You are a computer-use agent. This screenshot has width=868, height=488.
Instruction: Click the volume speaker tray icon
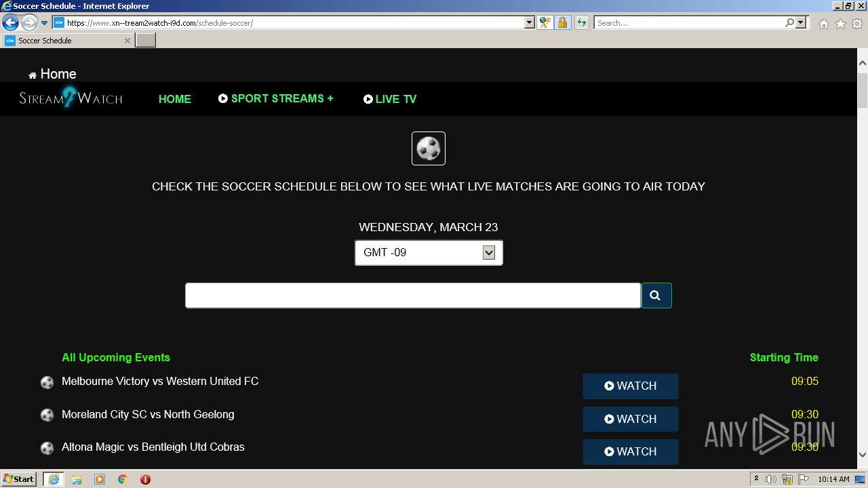(771, 479)
